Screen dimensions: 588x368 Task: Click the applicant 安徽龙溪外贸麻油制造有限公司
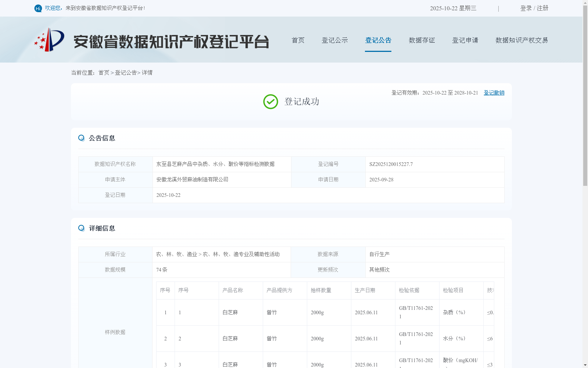pos(192,180)
